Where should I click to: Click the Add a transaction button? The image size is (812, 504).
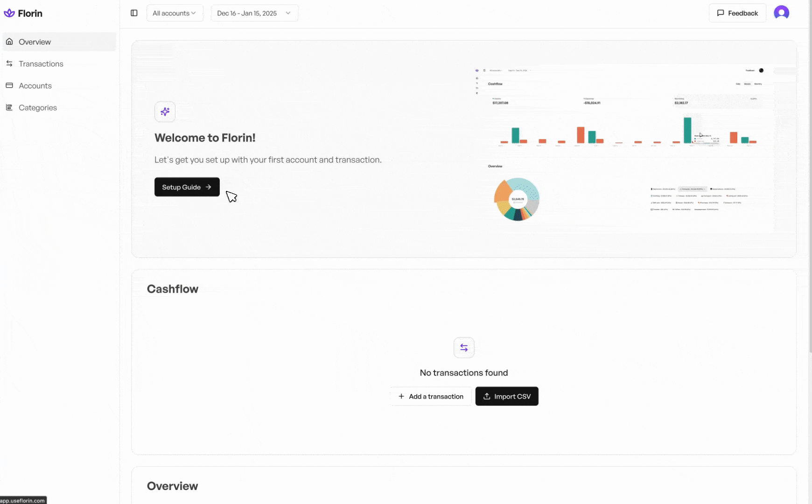coord(431,396)
